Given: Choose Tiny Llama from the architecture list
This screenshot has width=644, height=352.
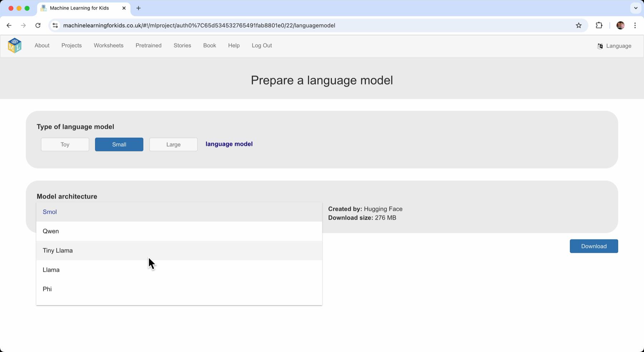Looking at the screenshot, I should [x=58, y=250].
